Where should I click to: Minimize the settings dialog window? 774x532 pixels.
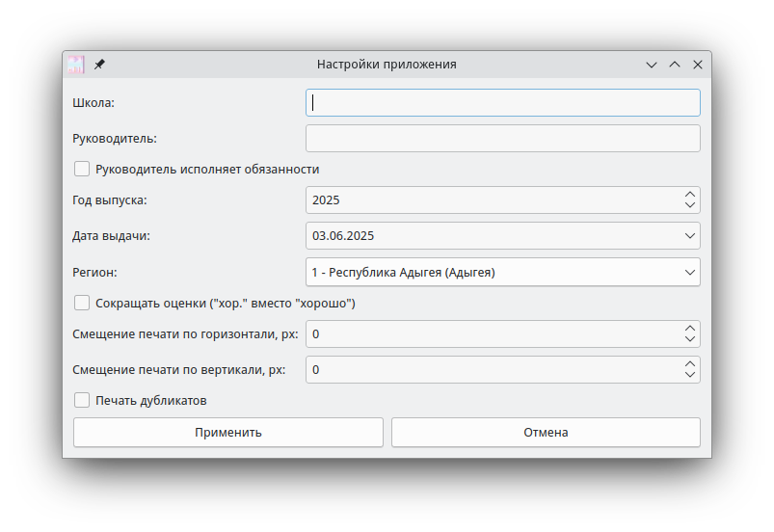652,65
